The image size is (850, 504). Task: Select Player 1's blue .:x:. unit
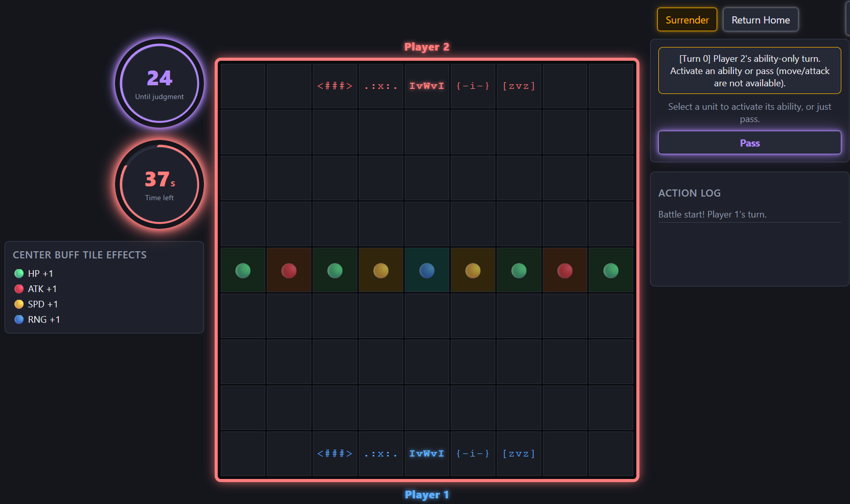click(381, 453)
